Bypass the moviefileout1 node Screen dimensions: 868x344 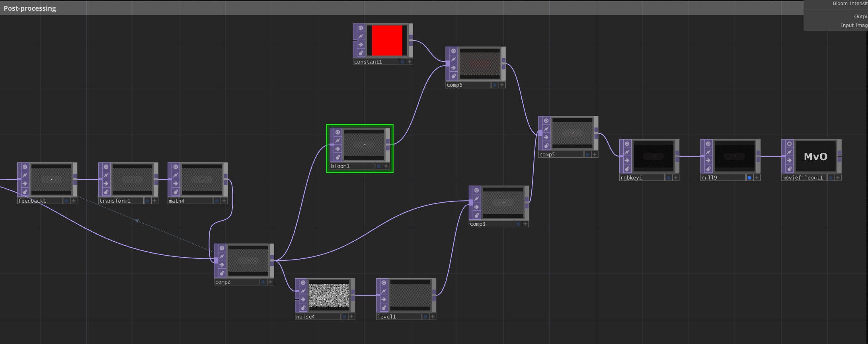tap(789, 160)
